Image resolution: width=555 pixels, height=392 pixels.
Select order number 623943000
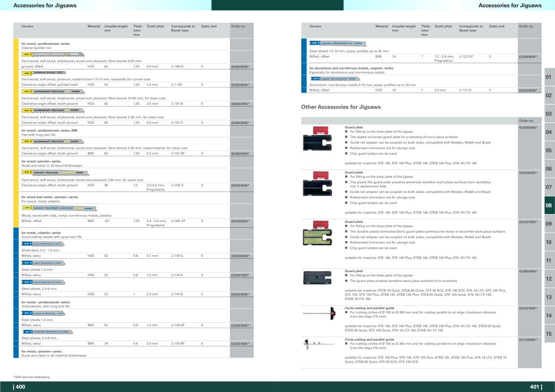[x=240, y=104]
